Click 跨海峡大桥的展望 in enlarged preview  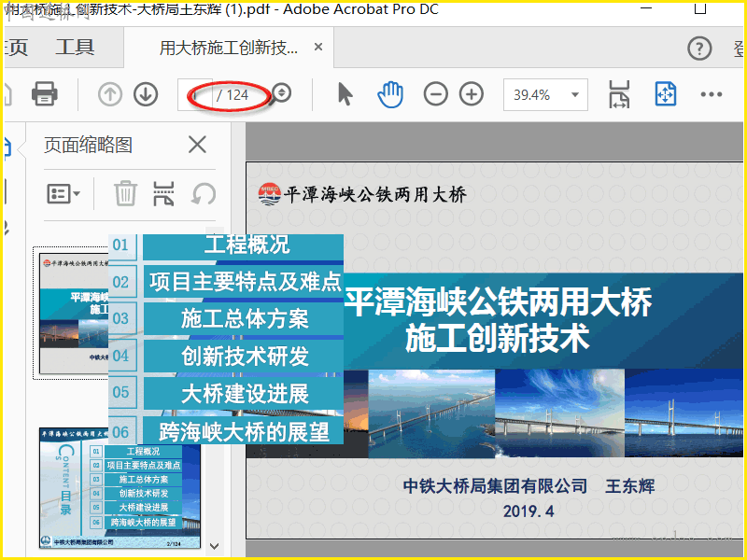click(x=244, y=432)
